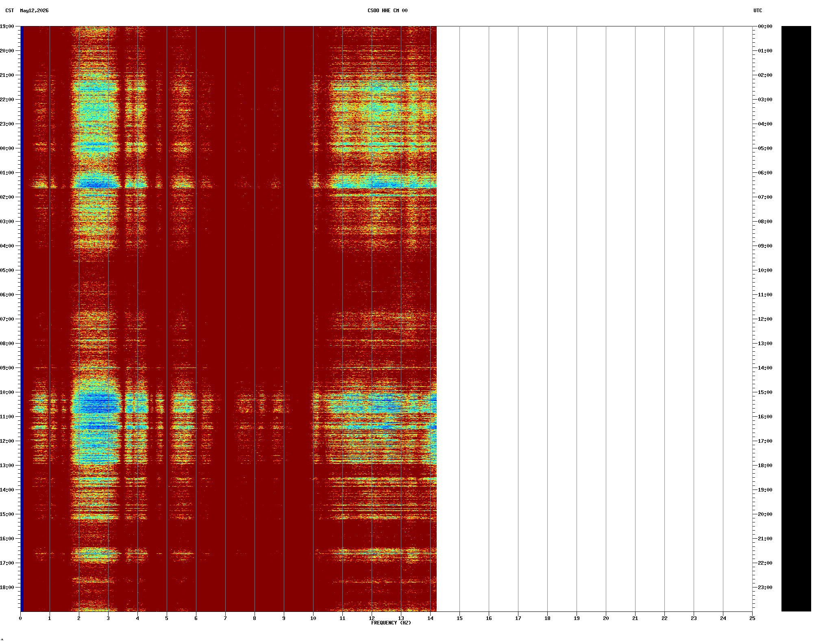Click the FREQUENCY (HZ) axis label
This screenshot has height=644, width=814.
pos(391,623)
